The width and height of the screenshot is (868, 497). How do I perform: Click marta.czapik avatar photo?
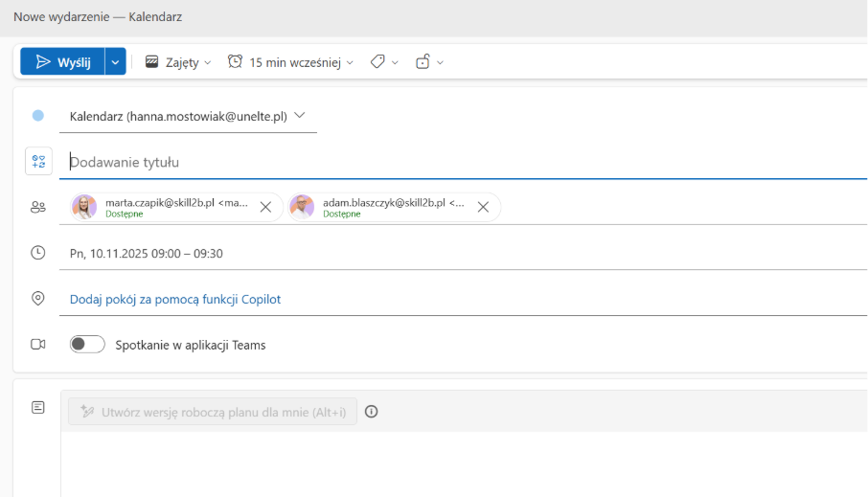click(84, 207)
